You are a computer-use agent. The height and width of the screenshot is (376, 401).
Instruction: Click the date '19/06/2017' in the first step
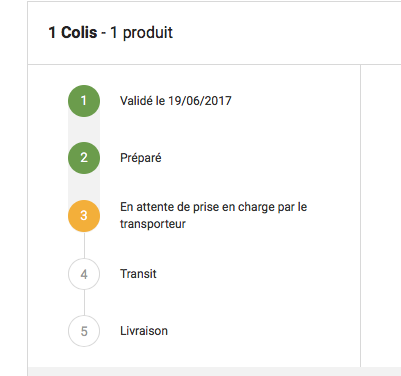200,101
